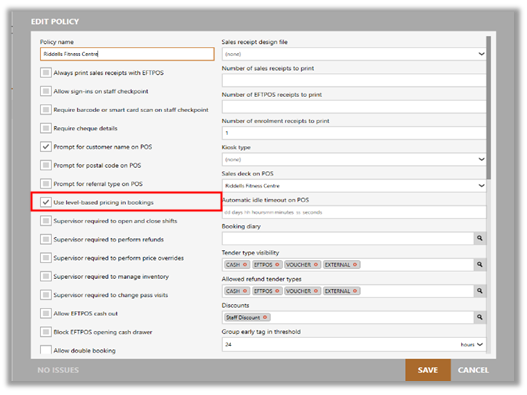Tick Supervisor required to change pass visits
Screen dimensions: 527x395
[x=46, y=295]
